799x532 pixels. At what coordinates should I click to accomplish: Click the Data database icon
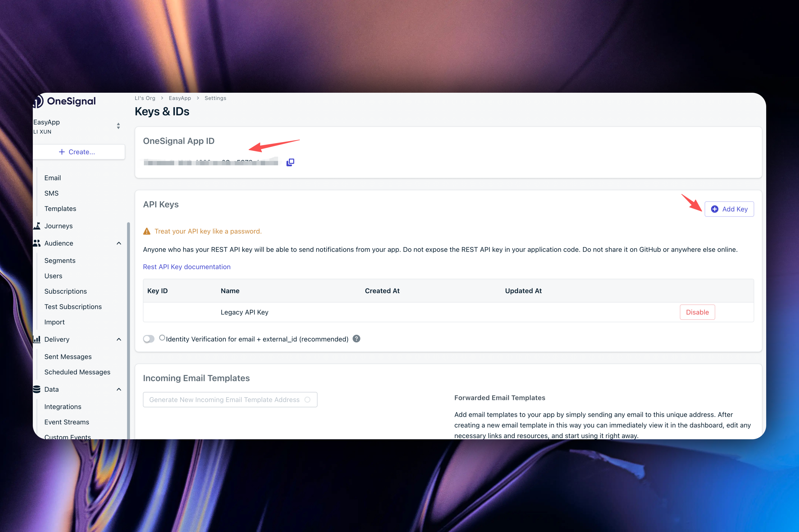[x=37, y=389]
